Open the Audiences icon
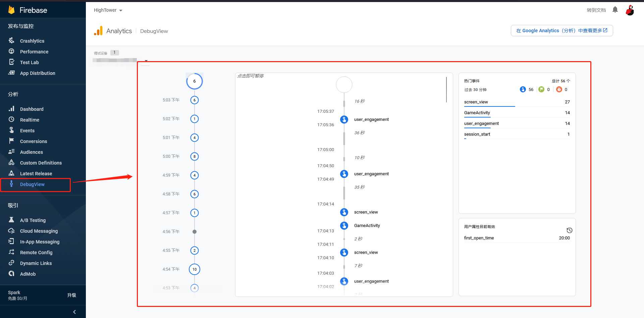644x318 pixels. (11, 152)
